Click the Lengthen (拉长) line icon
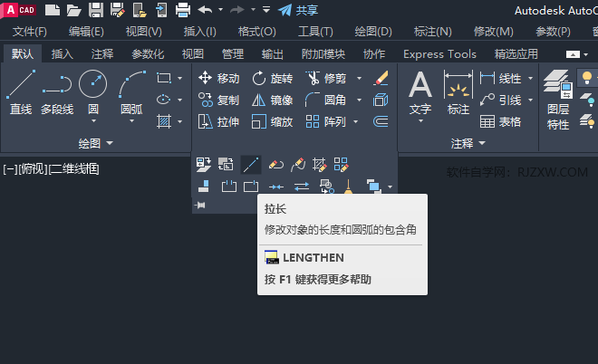Screen dimensions: 598x364 251,165
